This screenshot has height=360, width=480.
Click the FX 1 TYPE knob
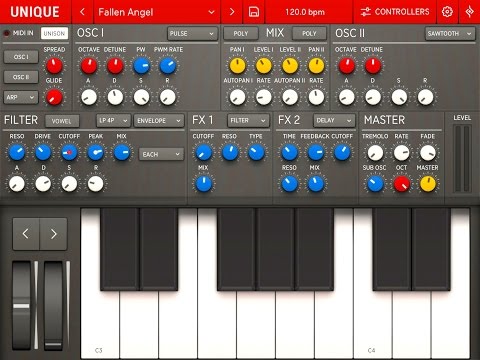[x=256, y=152]
